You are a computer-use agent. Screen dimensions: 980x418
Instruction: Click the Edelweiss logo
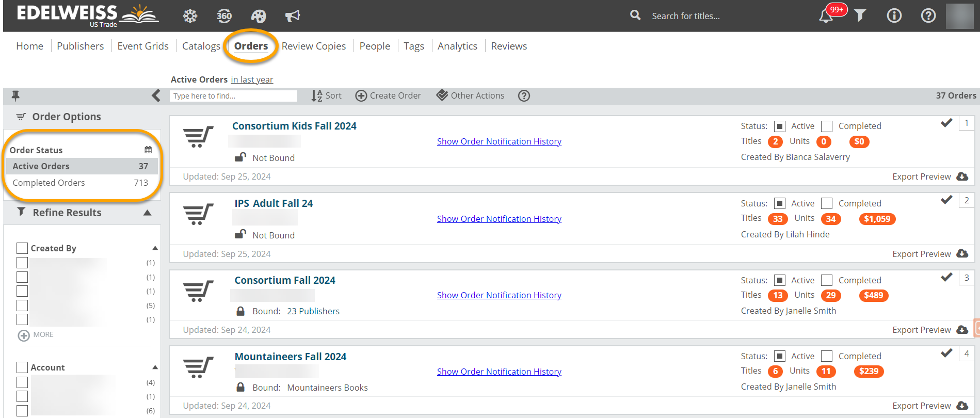tap(88, 15)
